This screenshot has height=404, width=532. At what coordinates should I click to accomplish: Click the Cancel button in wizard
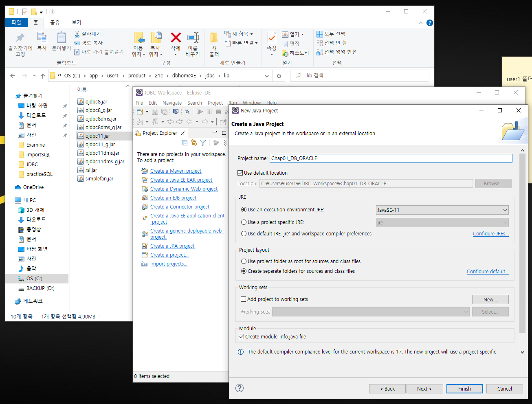tap(504, 389)
